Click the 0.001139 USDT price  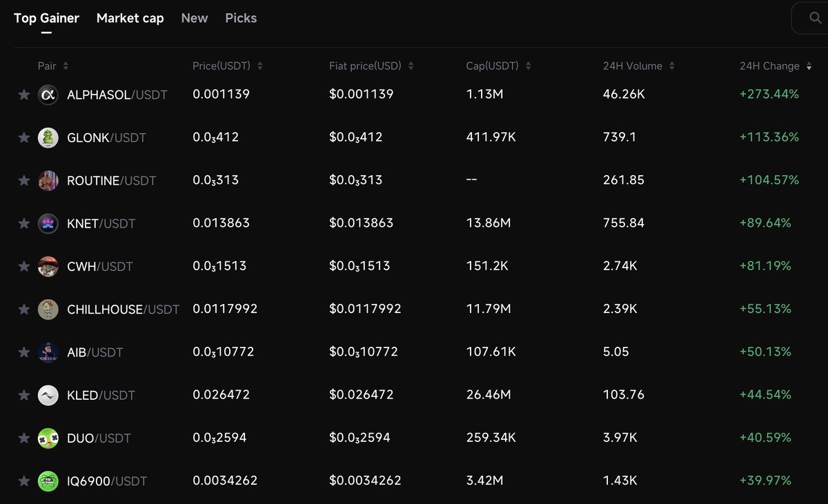[x=221, y=94]
